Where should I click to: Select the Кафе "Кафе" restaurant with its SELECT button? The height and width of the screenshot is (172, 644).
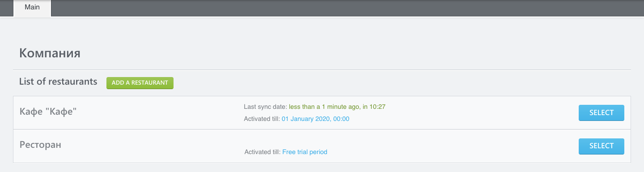coord(602,113)
